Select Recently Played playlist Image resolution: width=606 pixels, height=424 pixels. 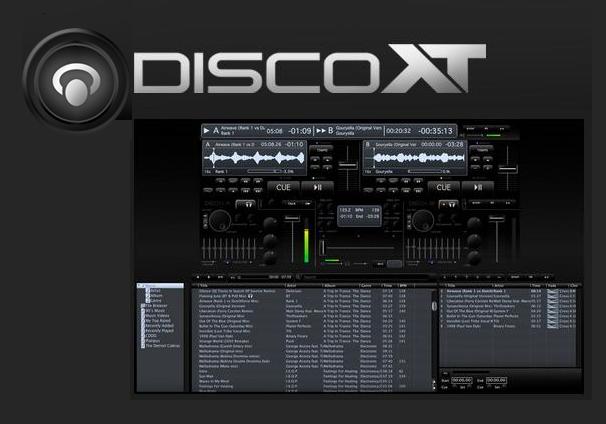point(158,330)
